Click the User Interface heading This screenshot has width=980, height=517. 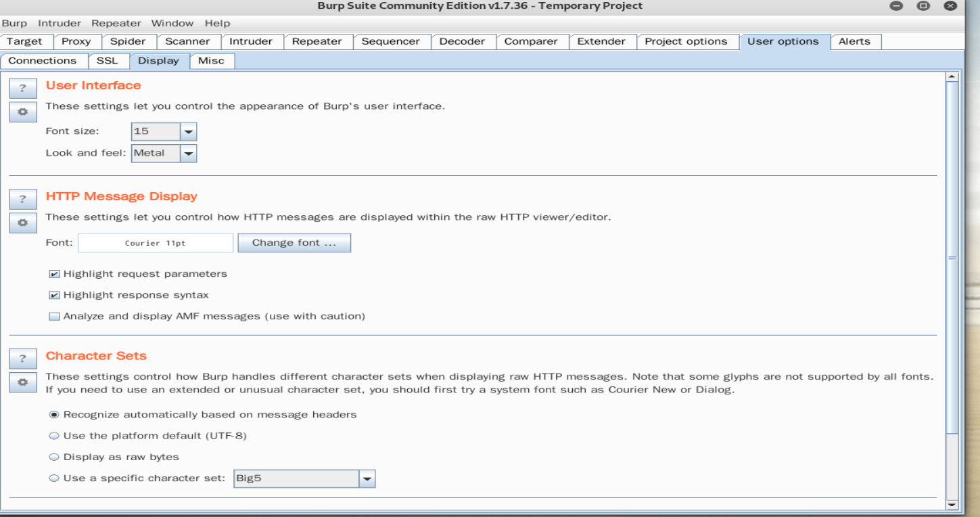(93, 85)
